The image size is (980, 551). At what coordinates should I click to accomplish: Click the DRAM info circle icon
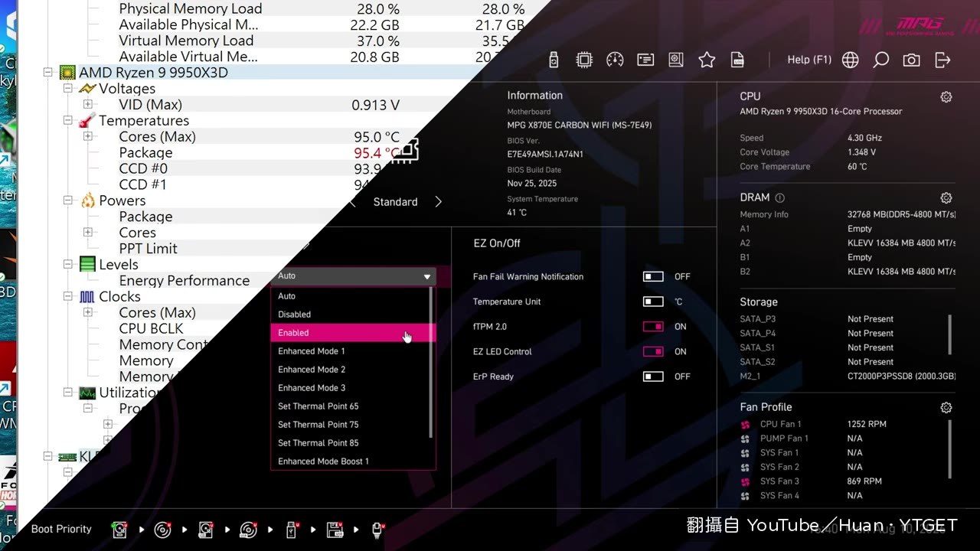pos(779,197)
